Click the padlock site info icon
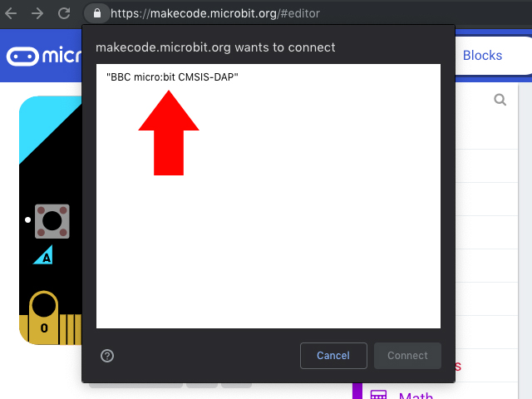 pyautogui.click(x=97, y=13)
